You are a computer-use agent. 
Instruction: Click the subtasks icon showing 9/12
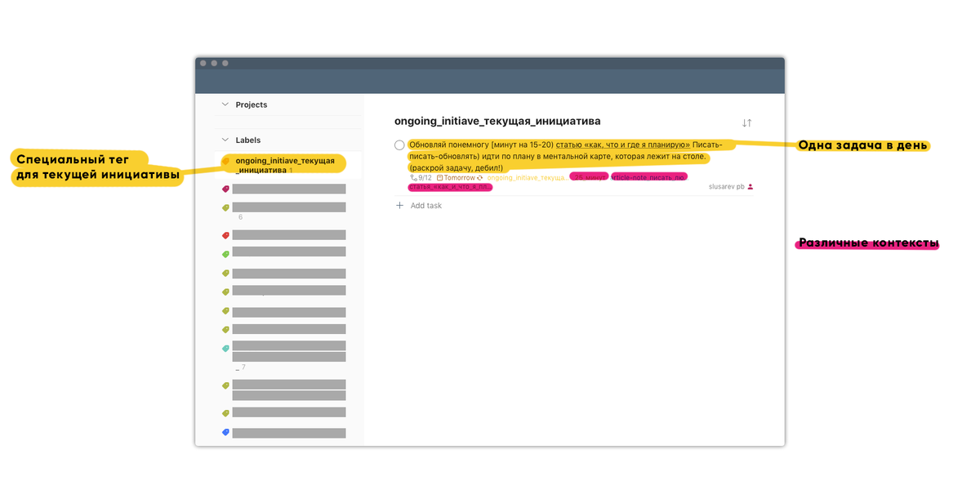(x=414, y=177)
